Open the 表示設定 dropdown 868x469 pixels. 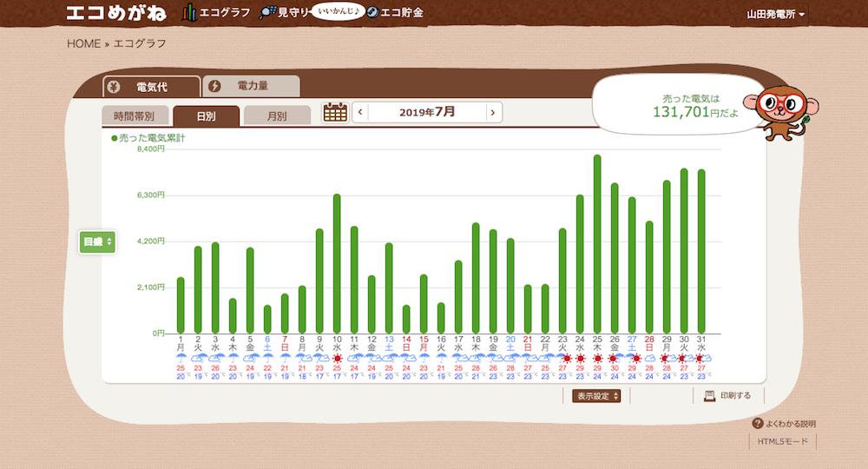pyautogui.click(x=596, y=396)
